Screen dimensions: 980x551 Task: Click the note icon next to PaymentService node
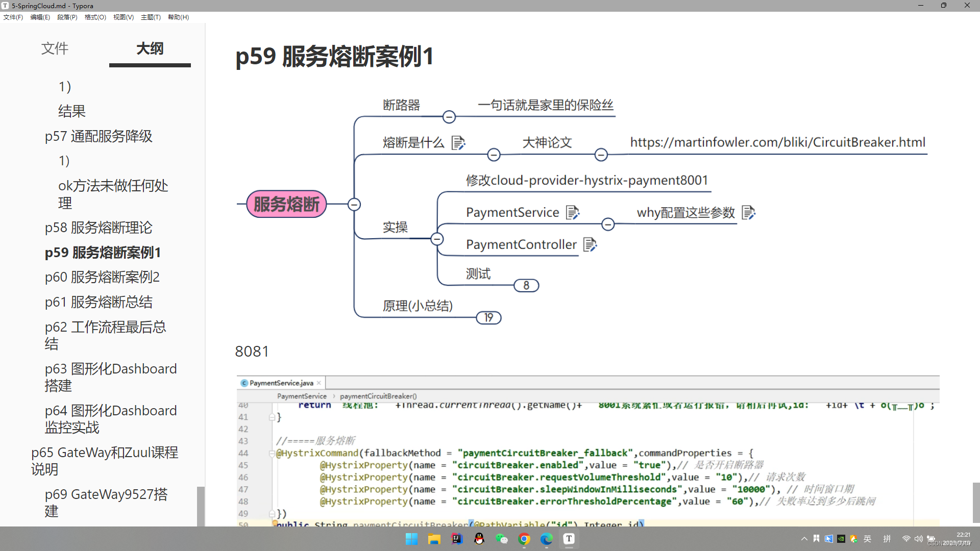point(573,212)
